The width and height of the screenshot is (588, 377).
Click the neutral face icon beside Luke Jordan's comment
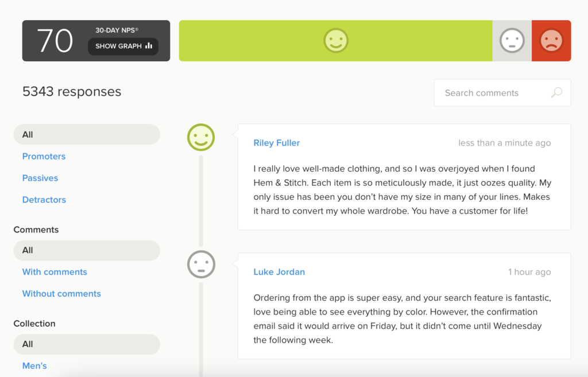click(200, 265)
